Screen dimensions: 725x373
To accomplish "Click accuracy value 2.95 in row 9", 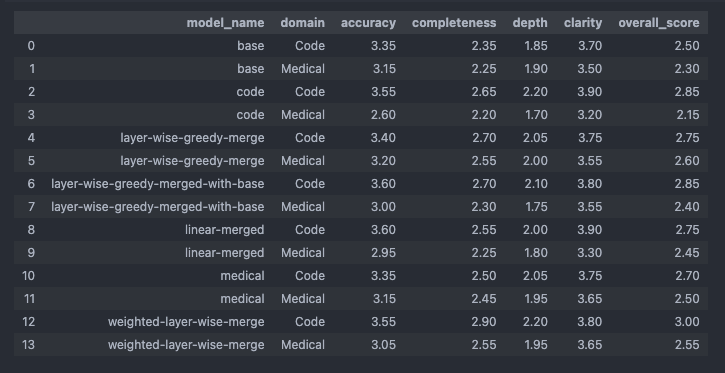I will (383, 253).
